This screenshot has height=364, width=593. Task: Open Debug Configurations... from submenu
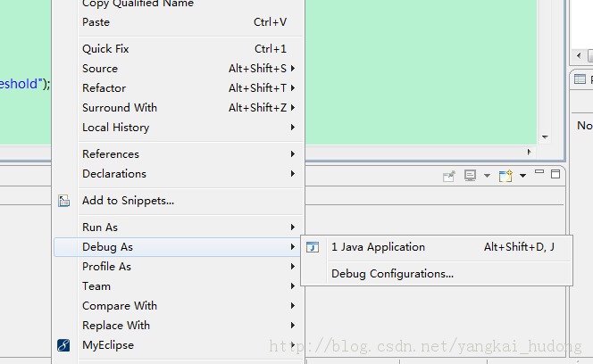pyautogui.click(x=437, y=274)
